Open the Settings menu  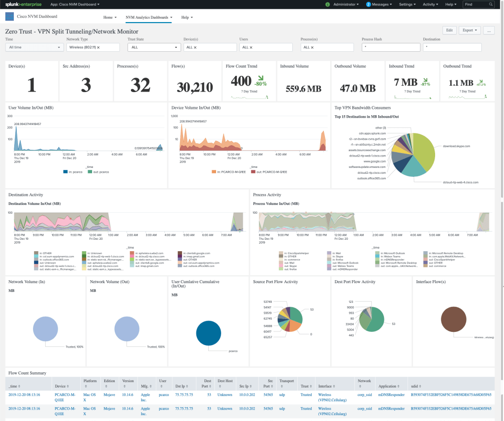407,4
